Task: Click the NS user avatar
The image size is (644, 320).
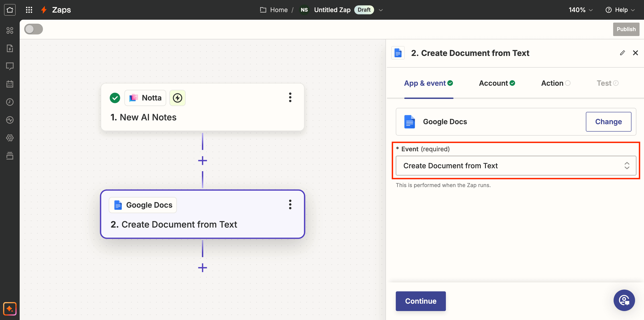Action: click(x=304, y=10)
